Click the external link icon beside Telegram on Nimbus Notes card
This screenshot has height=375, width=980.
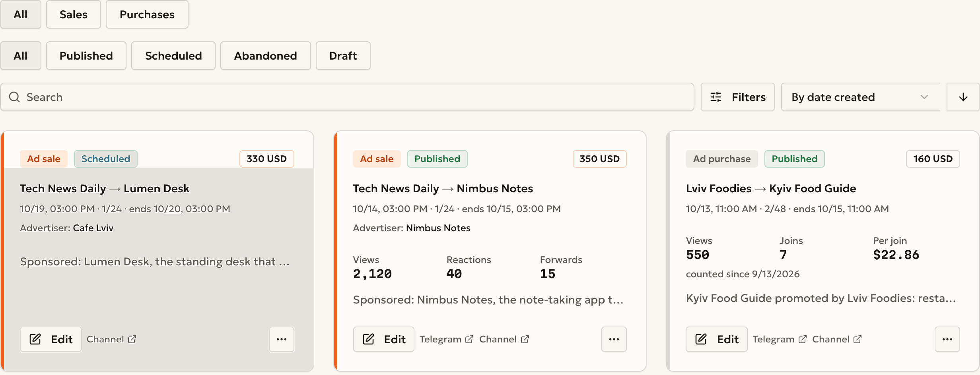coord(469,339)
